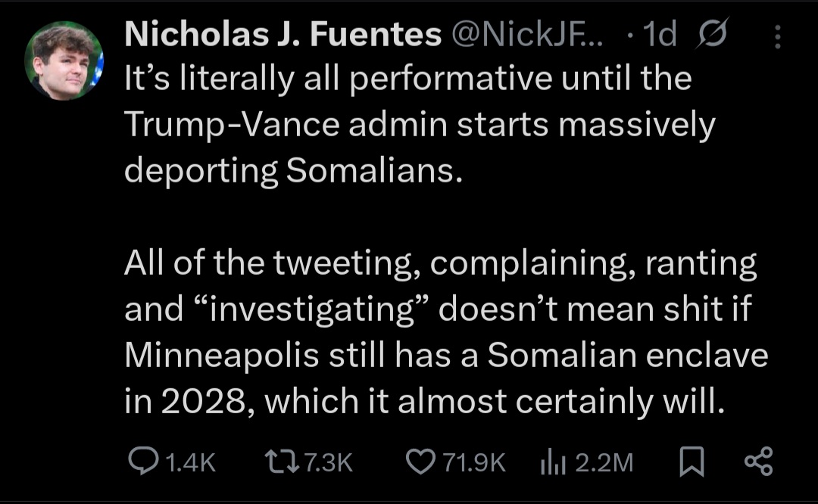Tap the share icon on the tweet
The height and width of the screenshot is (504, 818).
(758, 462)
